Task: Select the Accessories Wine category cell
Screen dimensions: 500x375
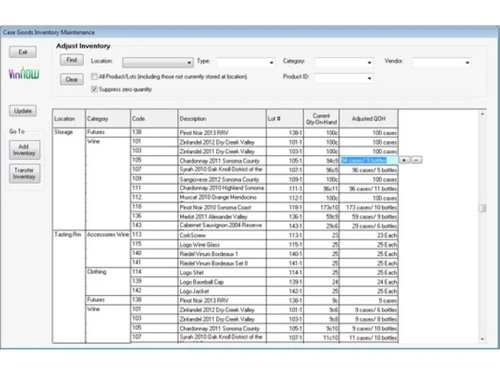Action: point(108,248)
